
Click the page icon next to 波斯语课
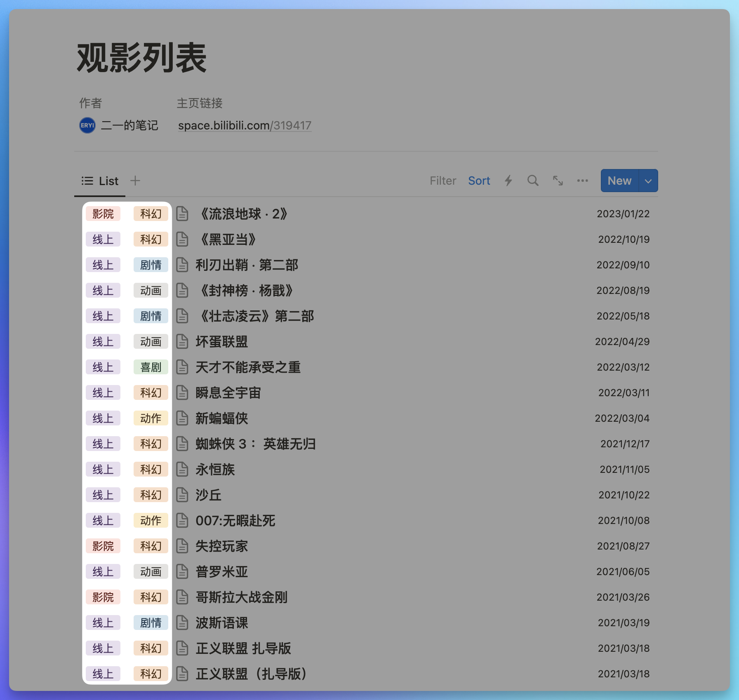click(182, 622)
